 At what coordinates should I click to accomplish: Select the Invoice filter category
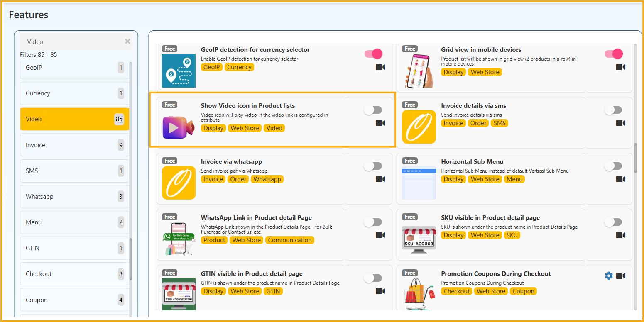tap(74, 145)
